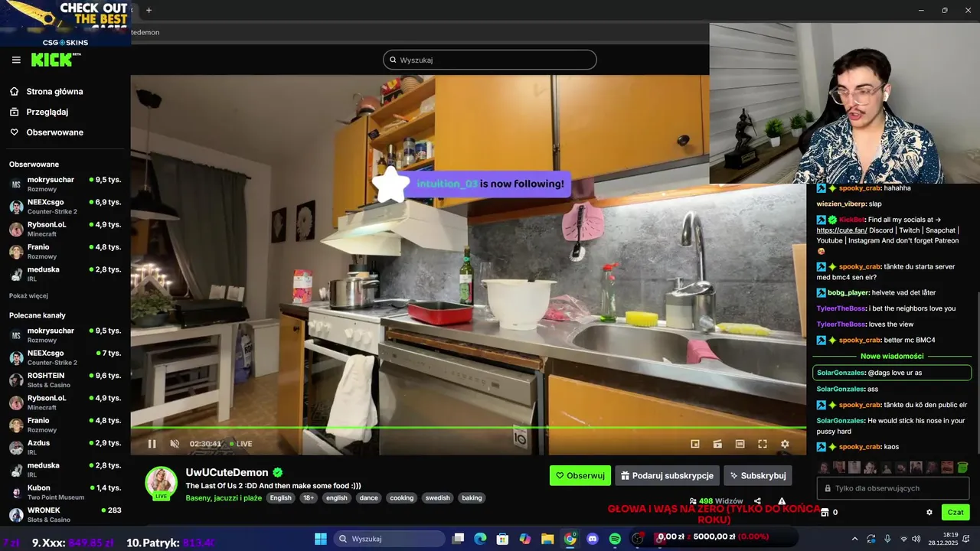Viewport: 980px width, 551px height.
Task: Click the report stream warning icon
Action: point(782,501)
